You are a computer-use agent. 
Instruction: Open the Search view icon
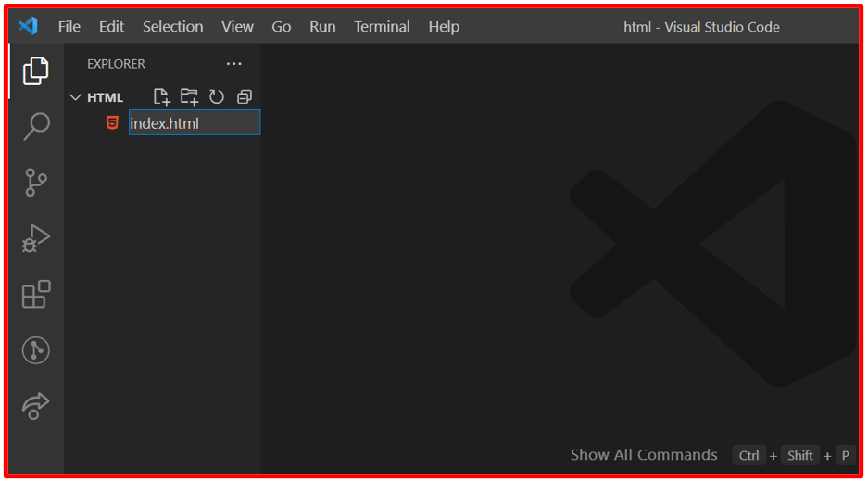[36, 127]
